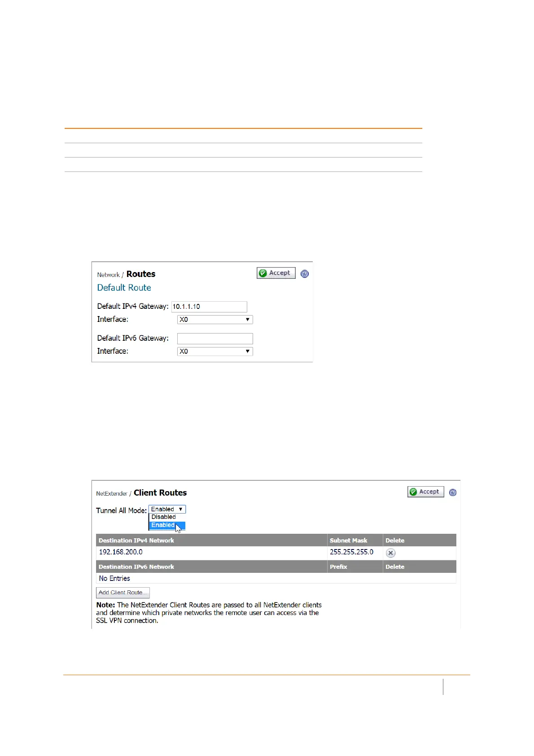Click No Entries row text
The image size is (534, 756).
click(x=114, y=579)
